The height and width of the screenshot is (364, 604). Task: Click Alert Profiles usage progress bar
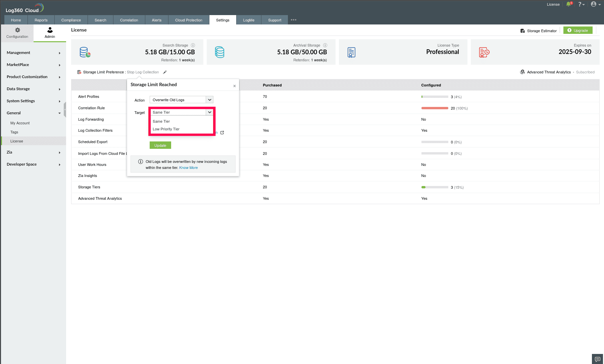(435, 97)
